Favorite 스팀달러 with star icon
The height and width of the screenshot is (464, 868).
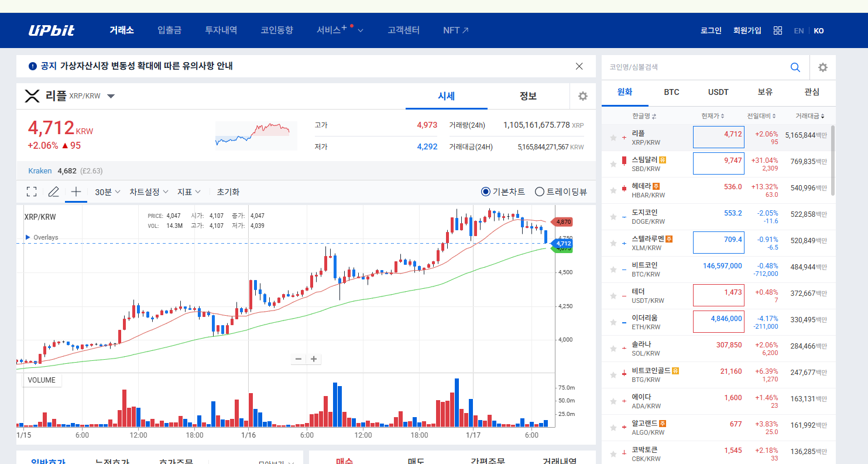point(613,164)
